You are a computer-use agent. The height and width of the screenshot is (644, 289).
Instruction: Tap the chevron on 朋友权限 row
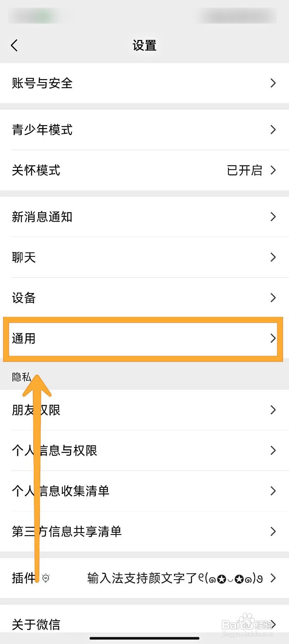(x=273, y=410)
